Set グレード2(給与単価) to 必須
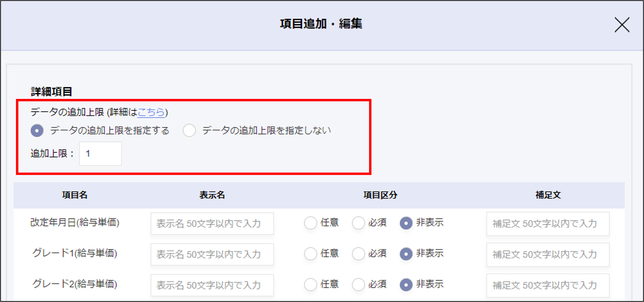The width and height of the screenshot is (644, 302). (358, 285)
